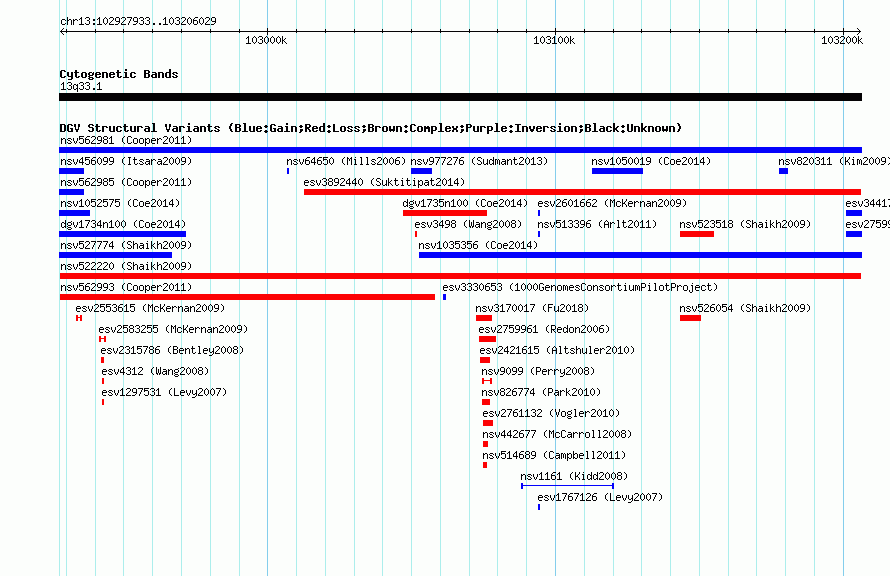Click the red nsv526054 loss bar
Screen dimensions: 890x576
coord(690,318)
